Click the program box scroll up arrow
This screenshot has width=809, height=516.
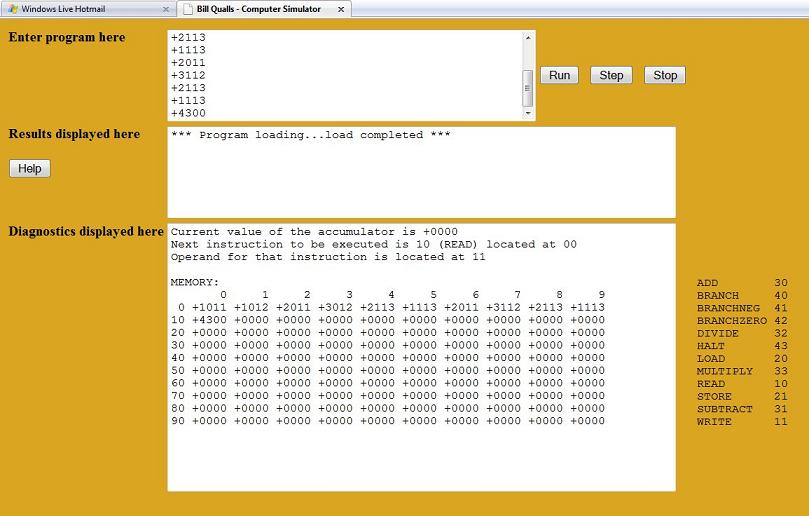[528, 38]
